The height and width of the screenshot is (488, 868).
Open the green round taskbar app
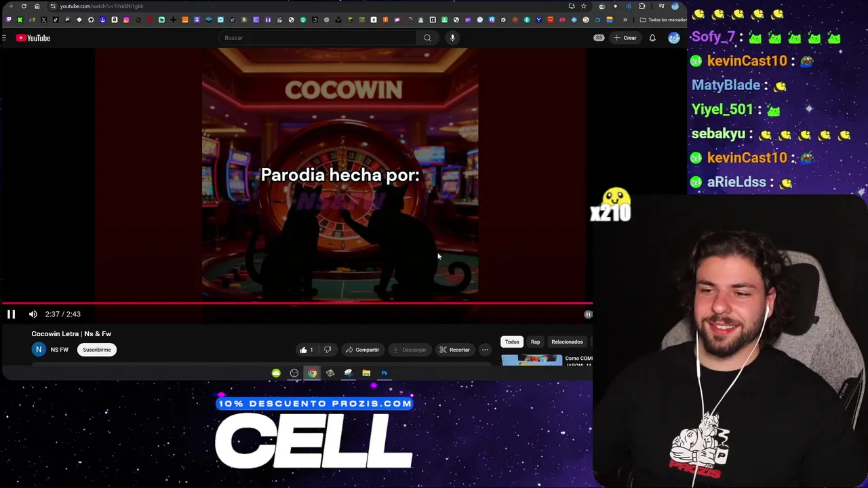point(276,373)
